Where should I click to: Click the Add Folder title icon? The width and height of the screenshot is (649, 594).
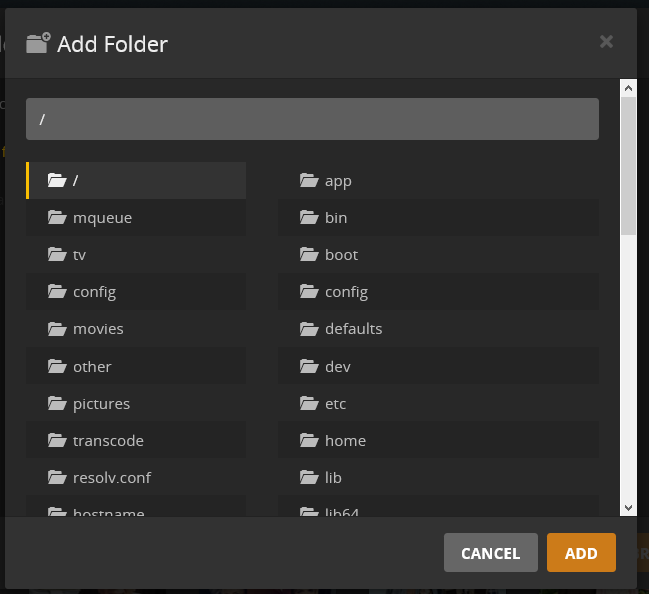[38, 43]
